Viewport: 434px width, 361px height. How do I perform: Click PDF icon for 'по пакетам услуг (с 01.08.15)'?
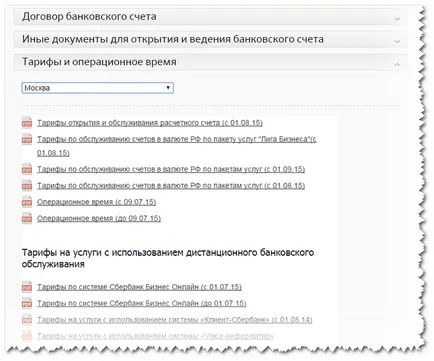27,185
